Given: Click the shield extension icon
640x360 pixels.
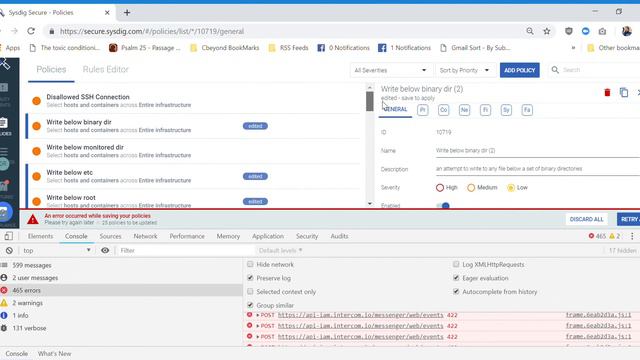Looking at the screenshot, I should pos(569,31).
